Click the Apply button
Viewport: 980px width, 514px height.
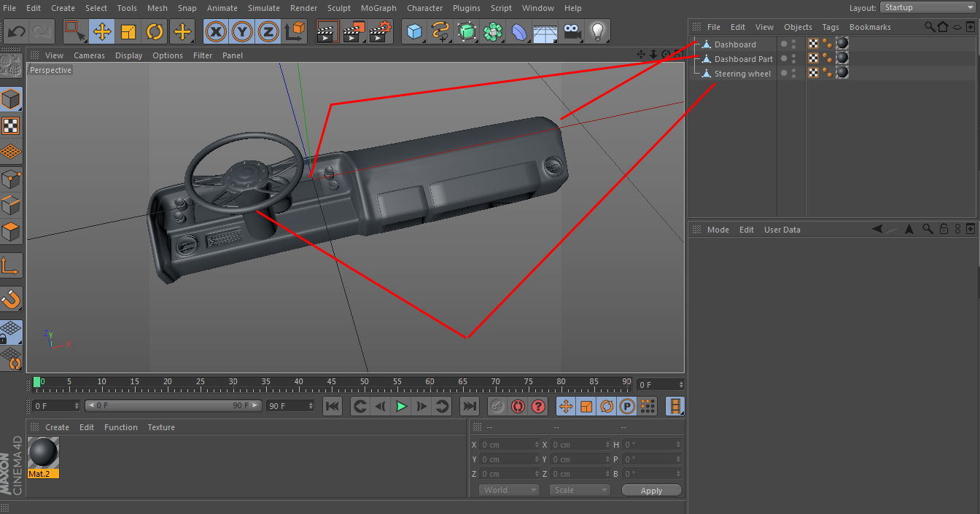[651, 491]
